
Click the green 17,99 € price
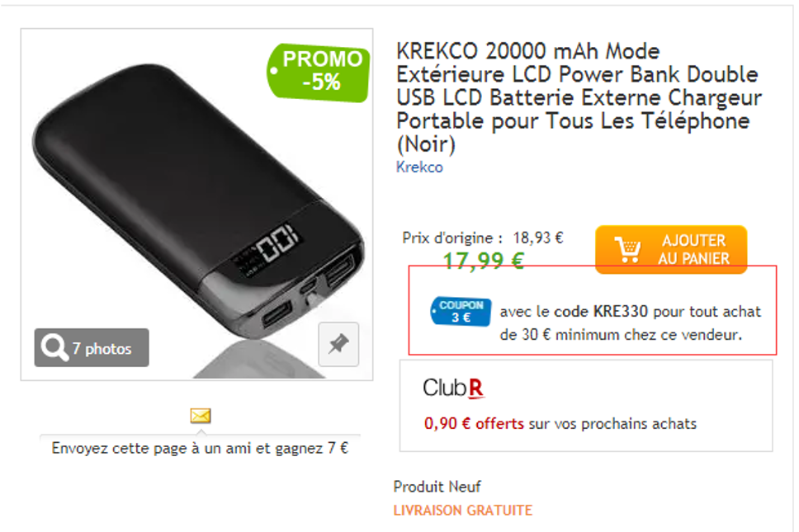[483, 261]
